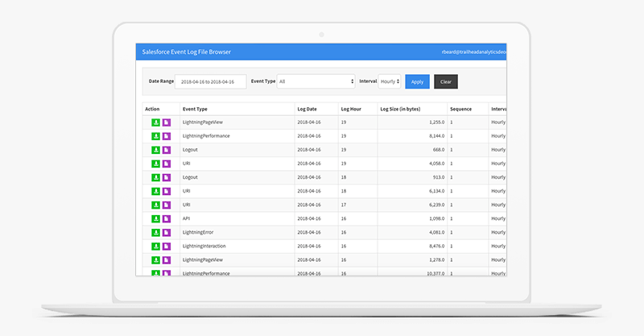Viewport: 644px width, 336px height.
Task: Click the 8,144.0 log size value
Action: (436, 135)
